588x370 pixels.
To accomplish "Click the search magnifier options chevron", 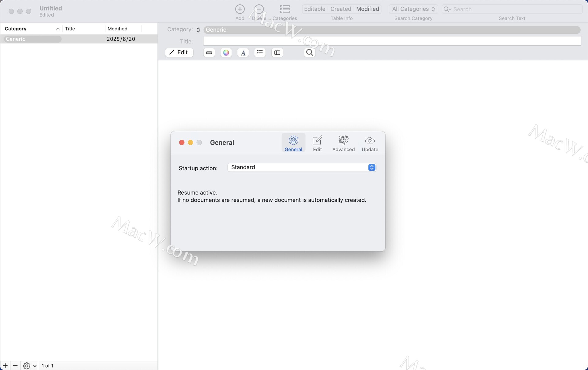I will tap(447, 9).
